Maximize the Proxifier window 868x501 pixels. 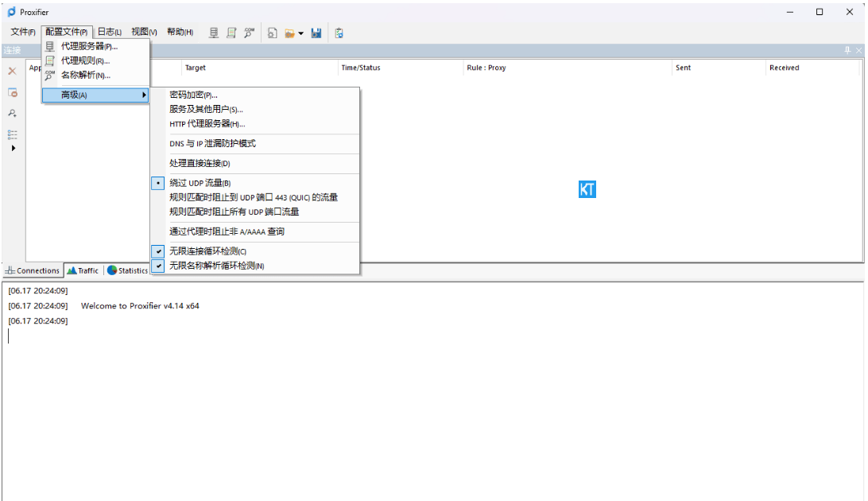[x=820, y=12]
